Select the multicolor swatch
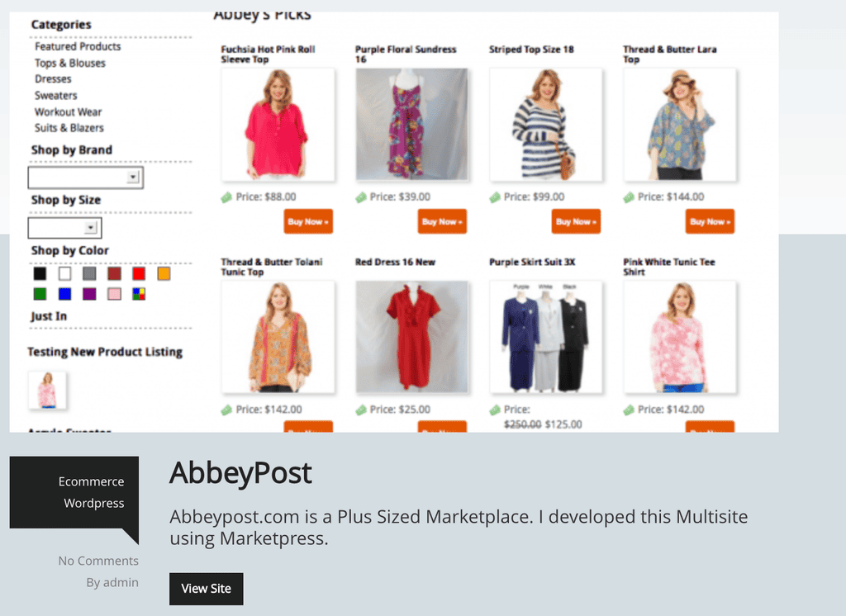This screenshot has width=846, height=616. click(x=139, y=294)
